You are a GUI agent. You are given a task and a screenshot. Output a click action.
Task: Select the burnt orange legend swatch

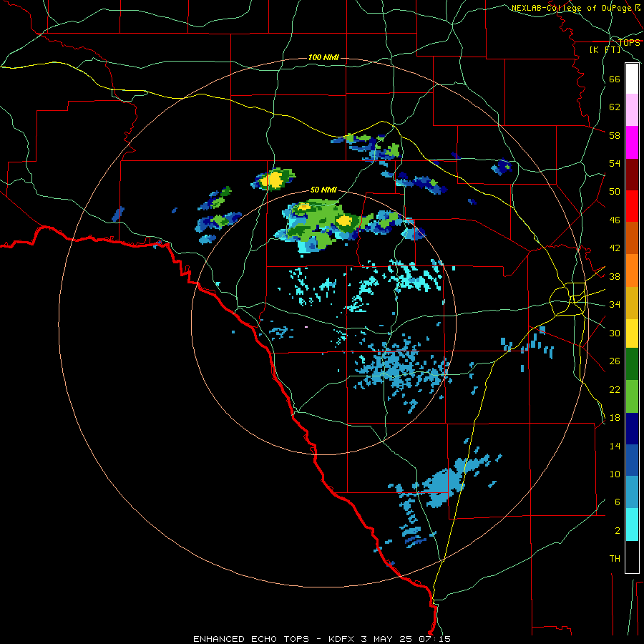[632, 238]
